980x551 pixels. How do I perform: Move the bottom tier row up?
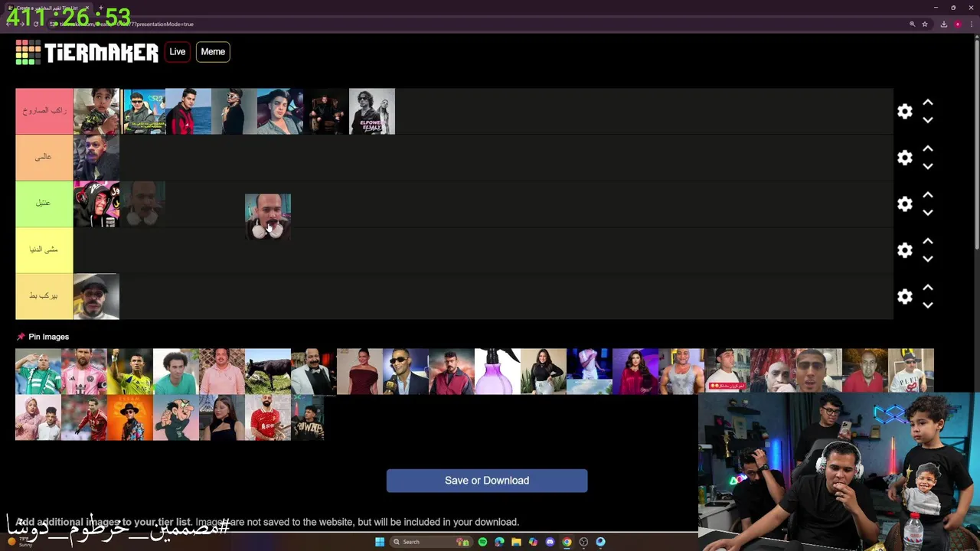(x=928, y=288)
